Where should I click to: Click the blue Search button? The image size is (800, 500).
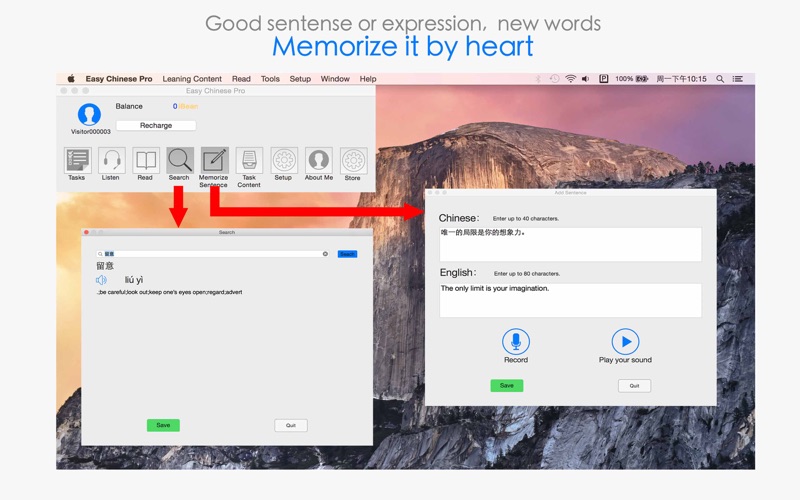point(347,254)
